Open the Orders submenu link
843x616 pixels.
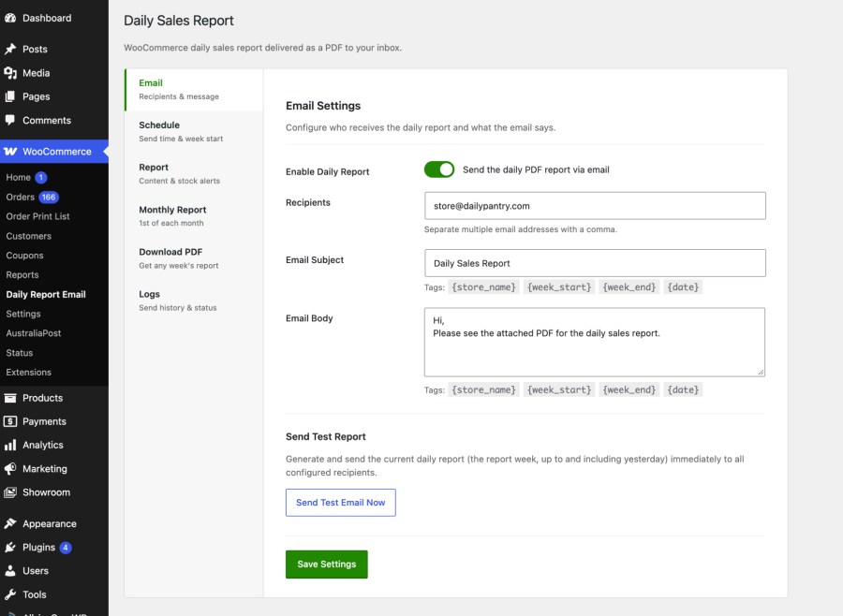tap(21, 197)
